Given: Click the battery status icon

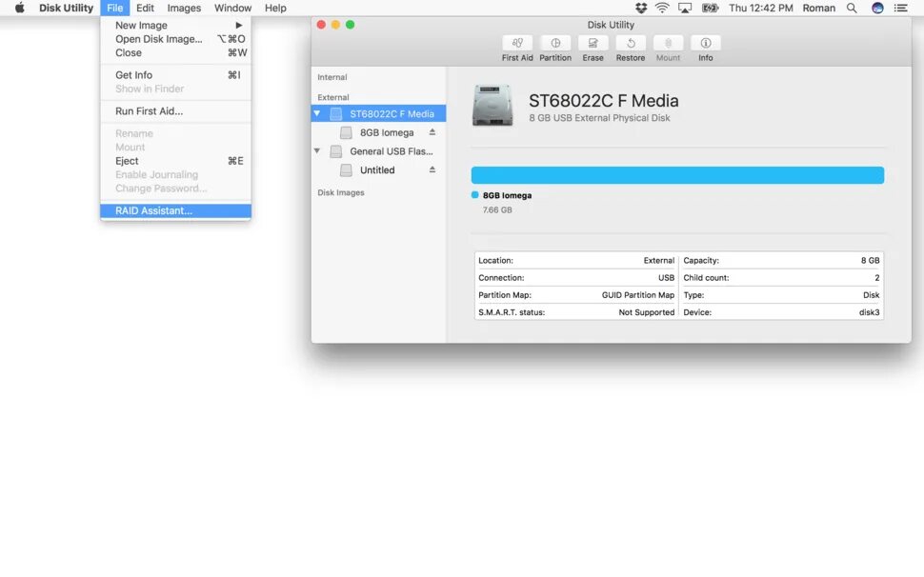Looking at the screenshot, I should pyautogui.click(x=710, y=8).
